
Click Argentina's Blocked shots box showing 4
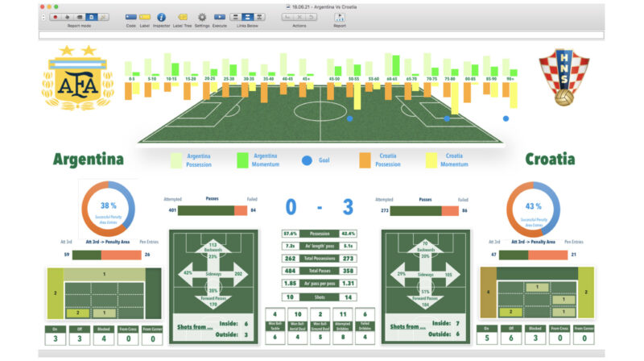pyautogui.click(x=104, y=335)
